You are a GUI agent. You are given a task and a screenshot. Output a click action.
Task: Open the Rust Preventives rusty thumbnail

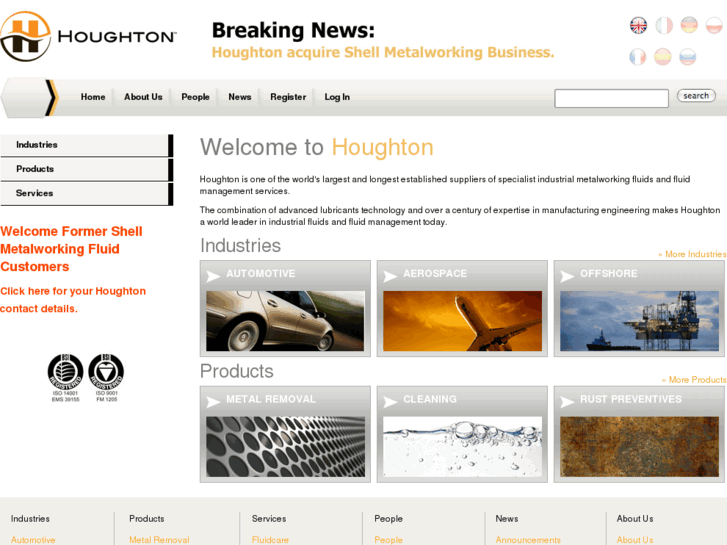click(x=639, y=447)
